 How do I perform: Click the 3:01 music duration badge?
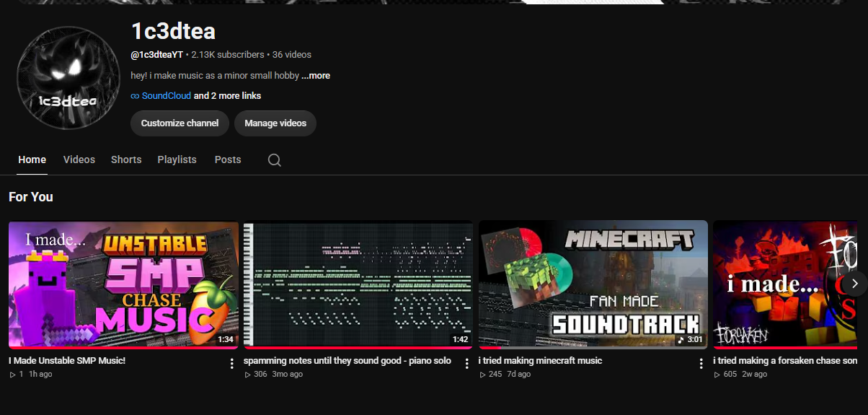point(690,339)
